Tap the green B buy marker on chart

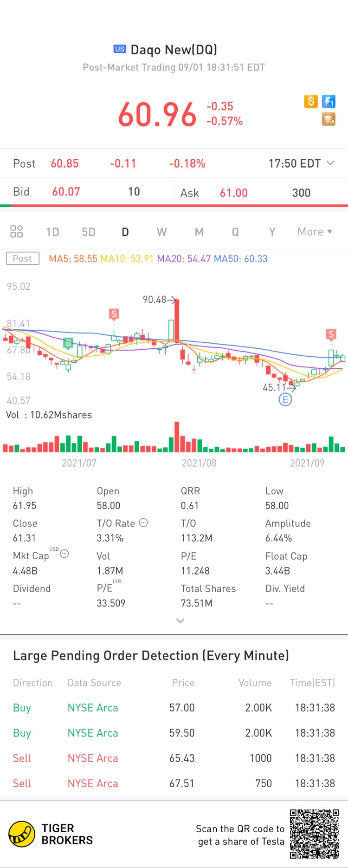tap(68, 343)
